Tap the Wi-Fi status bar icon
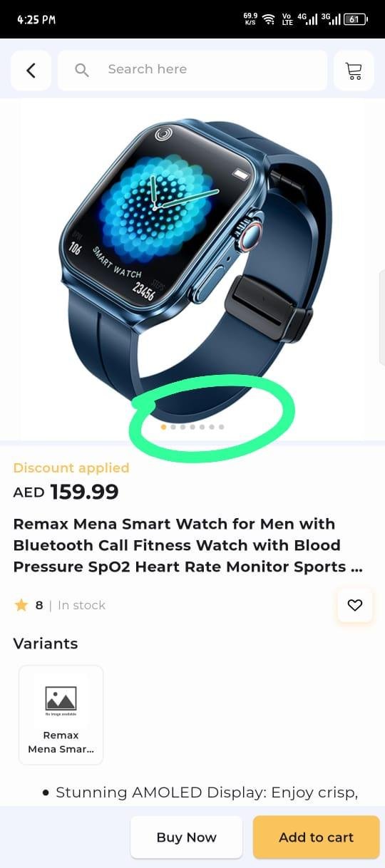Screen dimensions: 385x868 [x=269, y=19]
